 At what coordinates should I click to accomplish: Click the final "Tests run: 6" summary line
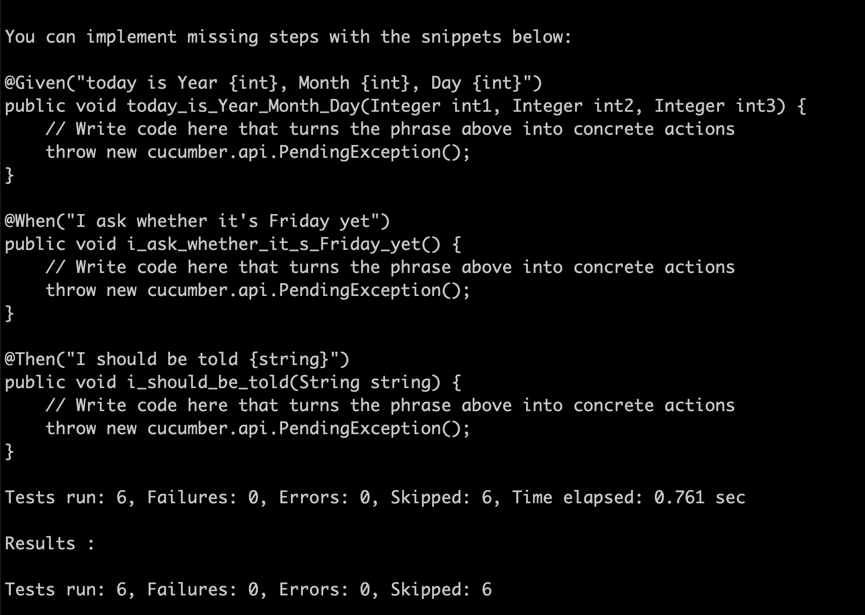click(248, 589)
